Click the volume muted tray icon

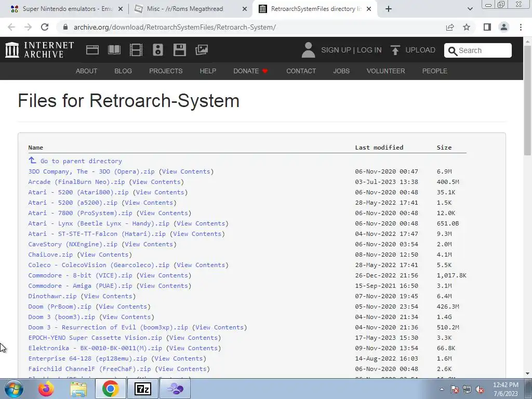[480, 390]
